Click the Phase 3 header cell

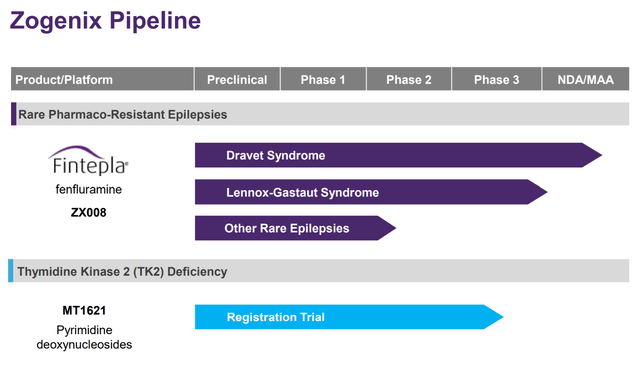(497, 79)
